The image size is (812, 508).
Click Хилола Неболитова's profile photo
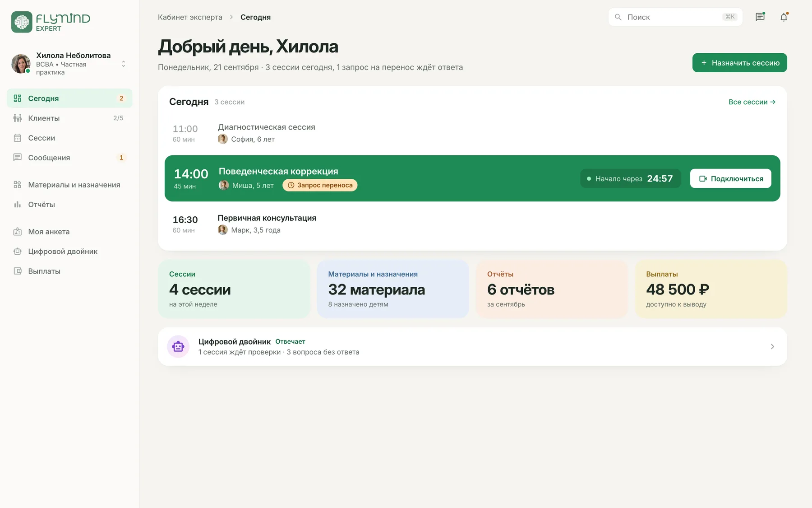pos(21,64)
